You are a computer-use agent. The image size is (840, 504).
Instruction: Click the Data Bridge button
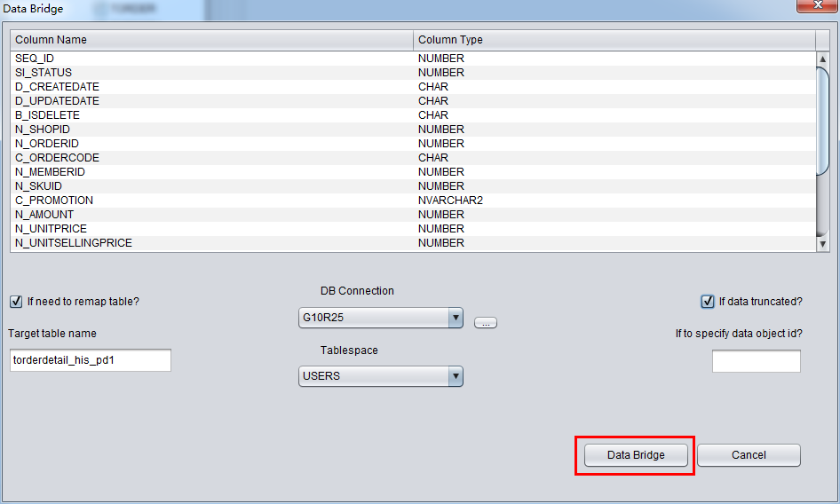click(x=635, y=455)
